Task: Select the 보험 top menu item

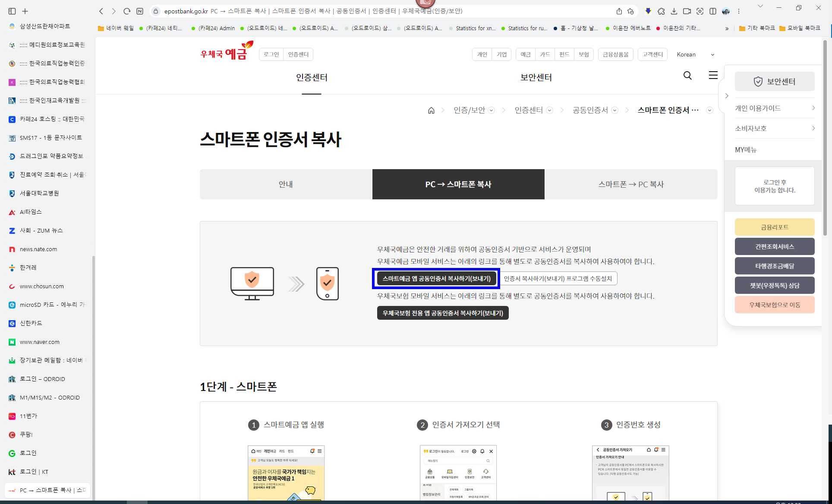Action: pyautogui.click(x=584, y=54)
